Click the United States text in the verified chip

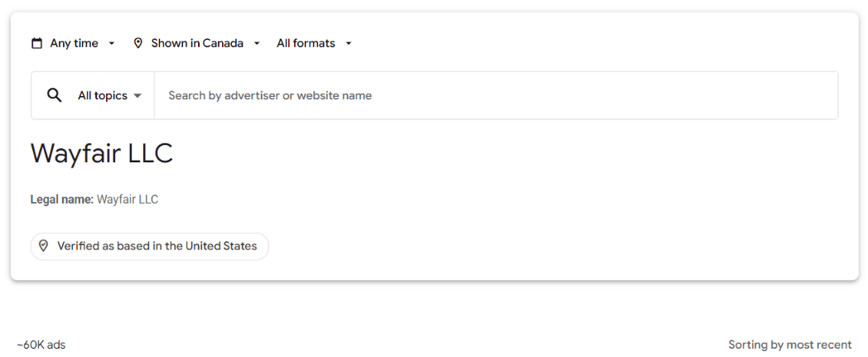(221, 246)
